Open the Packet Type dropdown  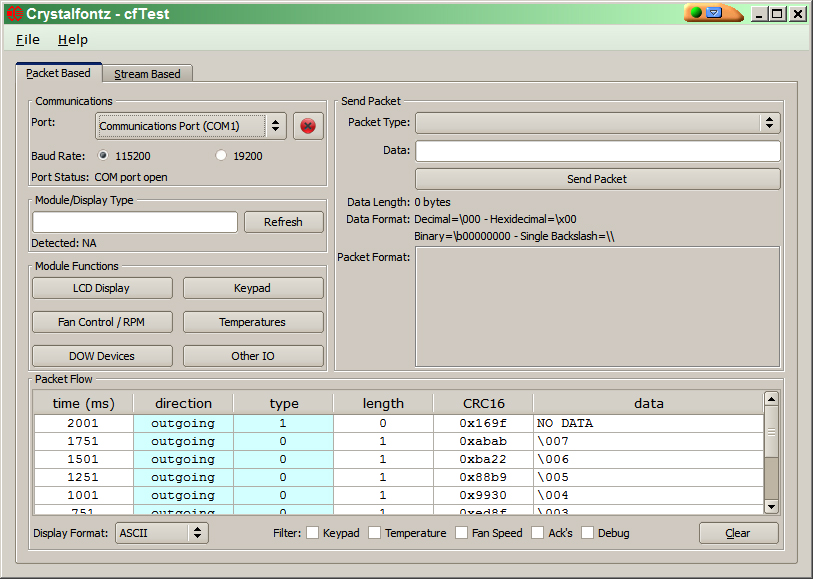click(x=597, y=123)
